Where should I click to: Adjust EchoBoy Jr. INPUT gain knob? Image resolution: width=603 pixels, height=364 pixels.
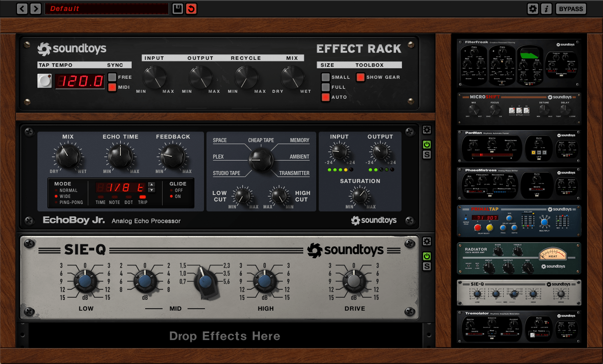click(339, 151)
